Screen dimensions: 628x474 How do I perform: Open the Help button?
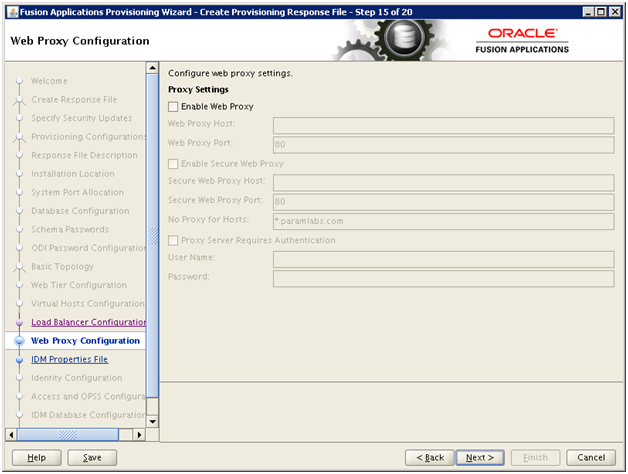point(36,458)
